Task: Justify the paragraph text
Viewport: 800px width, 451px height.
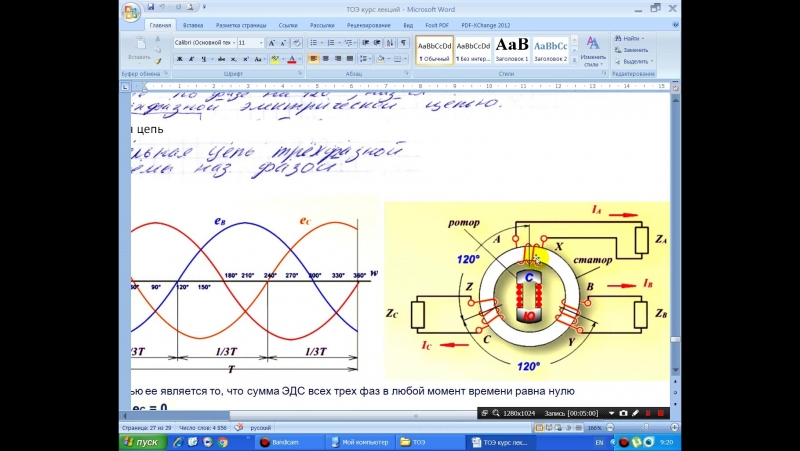Action: (x=350, y=59)
